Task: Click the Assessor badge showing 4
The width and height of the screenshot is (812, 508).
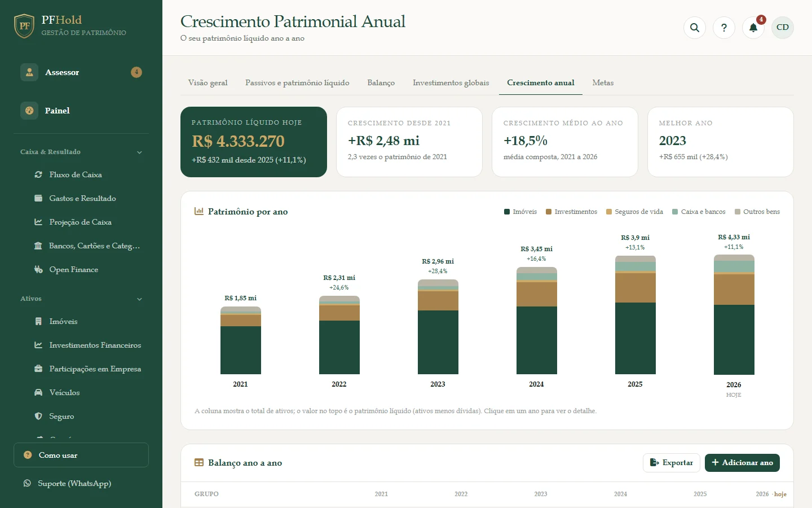Action: (136, 72)
